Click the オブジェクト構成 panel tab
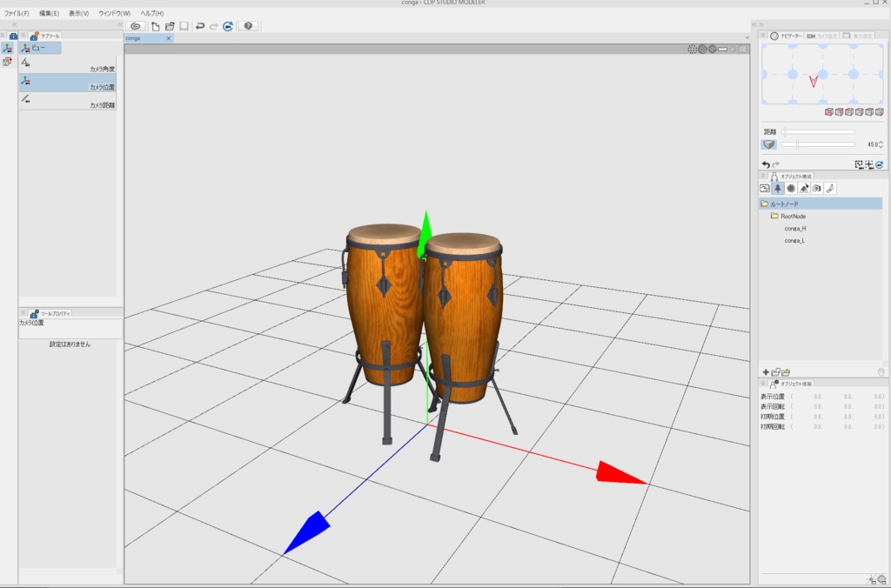The height and width of the screenshot is (588, 891). (x=792, y=176)
